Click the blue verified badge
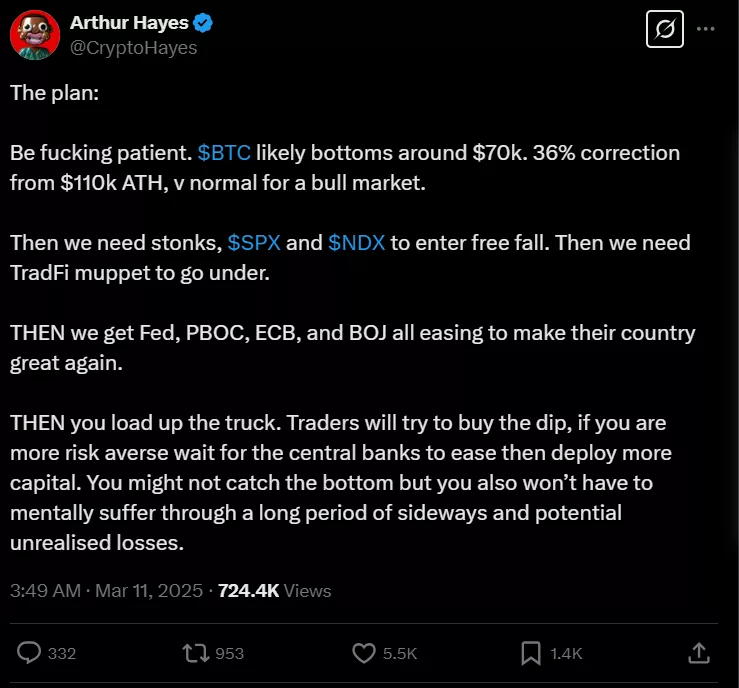739x688 pixels. pyautogui.click(x=203, y=22)
